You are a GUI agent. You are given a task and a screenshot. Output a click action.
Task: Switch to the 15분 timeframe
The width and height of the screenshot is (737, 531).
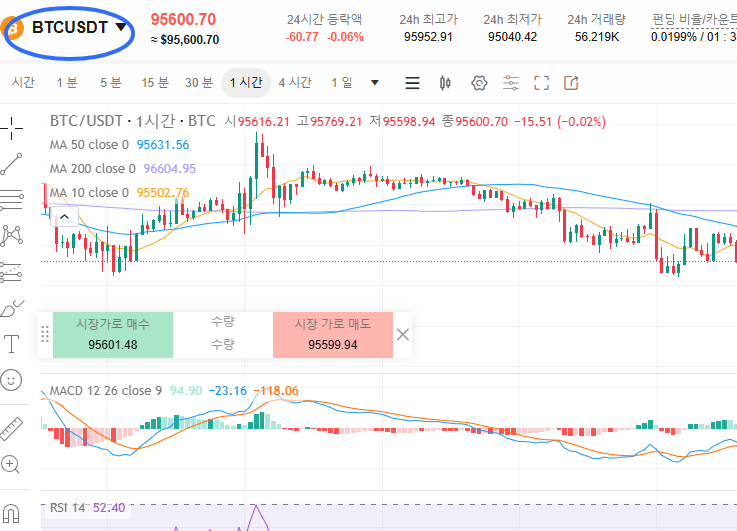point(155,83)
